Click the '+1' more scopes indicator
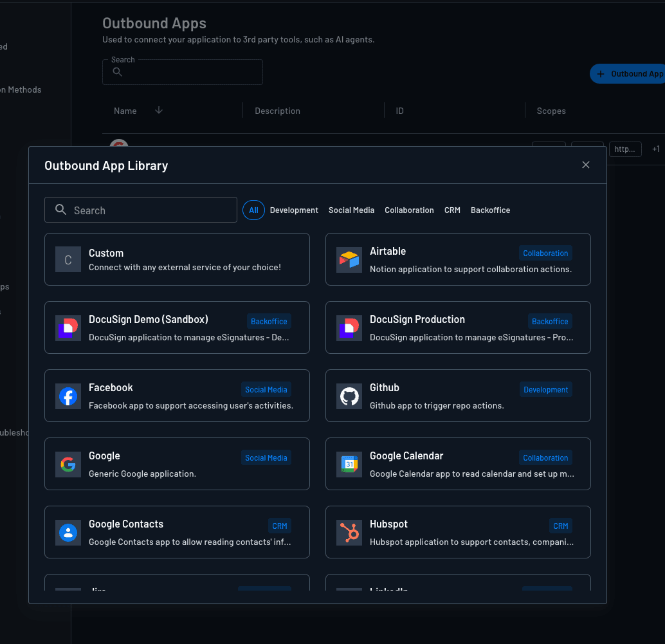 [656, 149]
